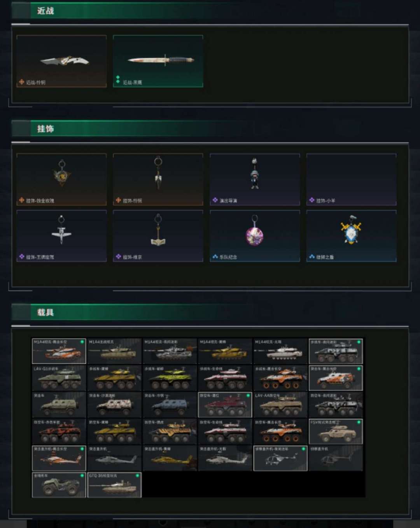Pick the red 防空车 anti-air vehicle skin

225,405
